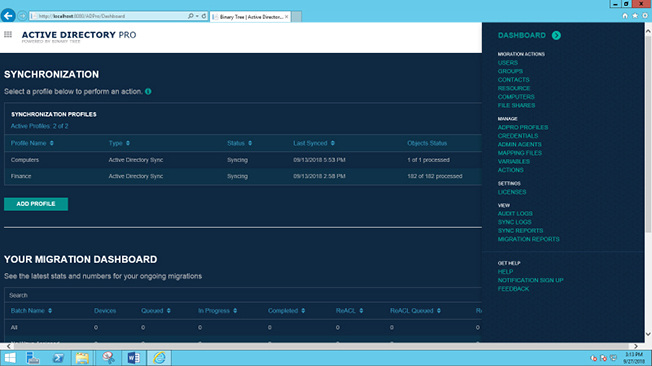Open the app grid menu icon
652x366 pixels.
click(x=8, y=35)
